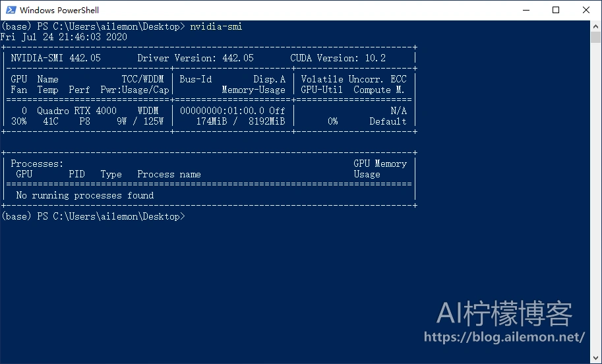Image resolution: width=602 pixels, height=364 pixels.
Task: Click the 'Memory-Usage' column header
Action: [x=253, y=90]
